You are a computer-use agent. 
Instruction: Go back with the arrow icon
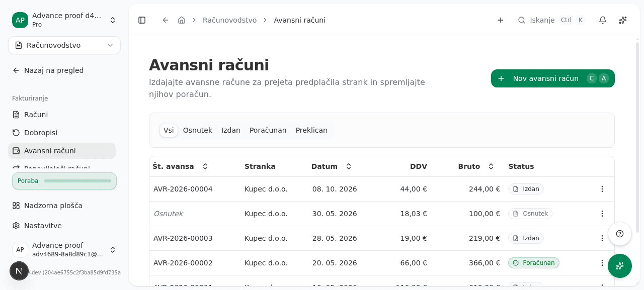165,20
